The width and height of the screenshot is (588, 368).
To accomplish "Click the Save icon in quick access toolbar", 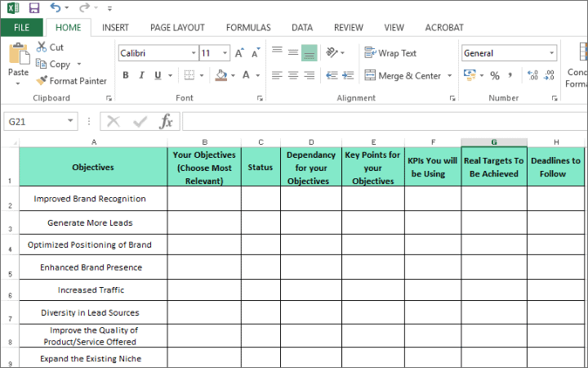I will (x=34, y=8).
